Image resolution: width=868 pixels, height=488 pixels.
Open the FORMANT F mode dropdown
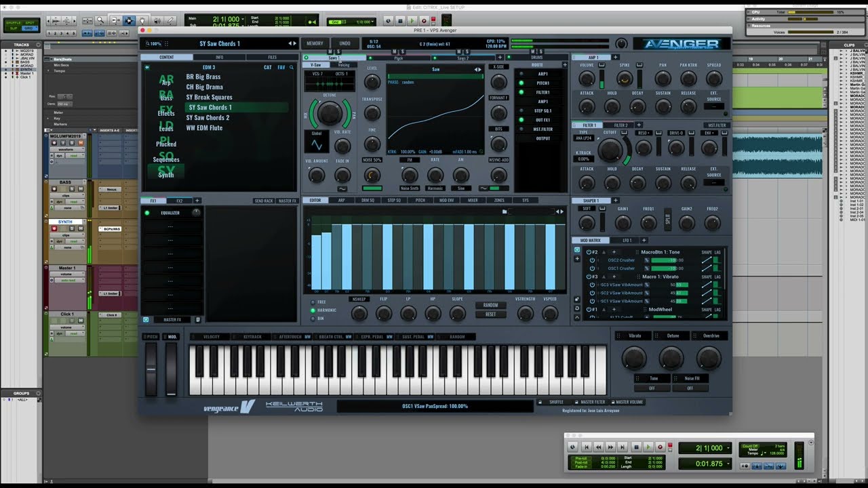point(498,98)
